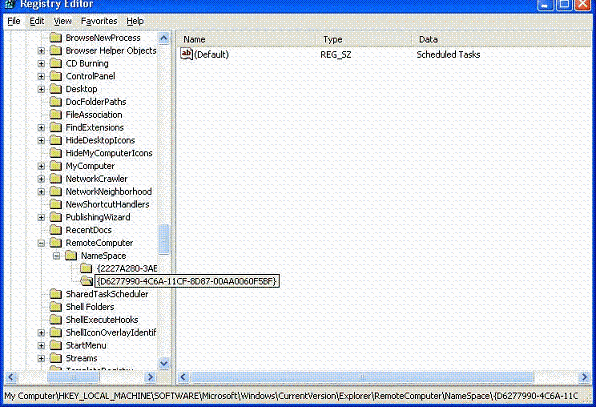The width and height of the screenshot is (596, 407).
Task: Expand the Streams key
Action: (x=41, y=358)
